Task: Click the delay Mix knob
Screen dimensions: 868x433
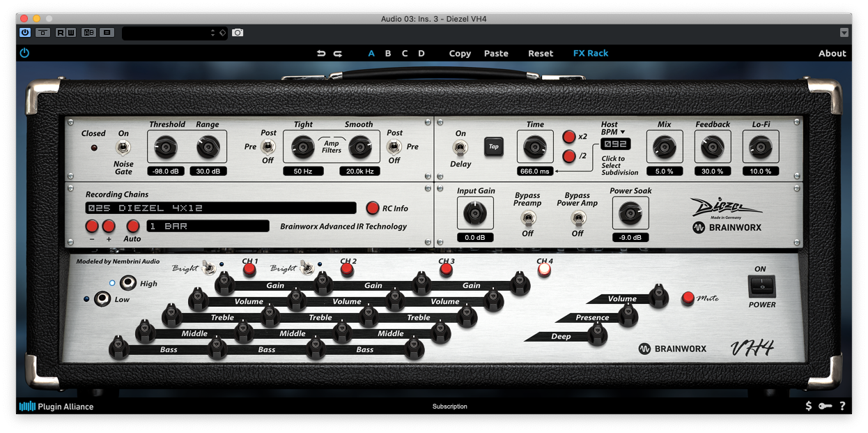Action: (x=665, y=147)
